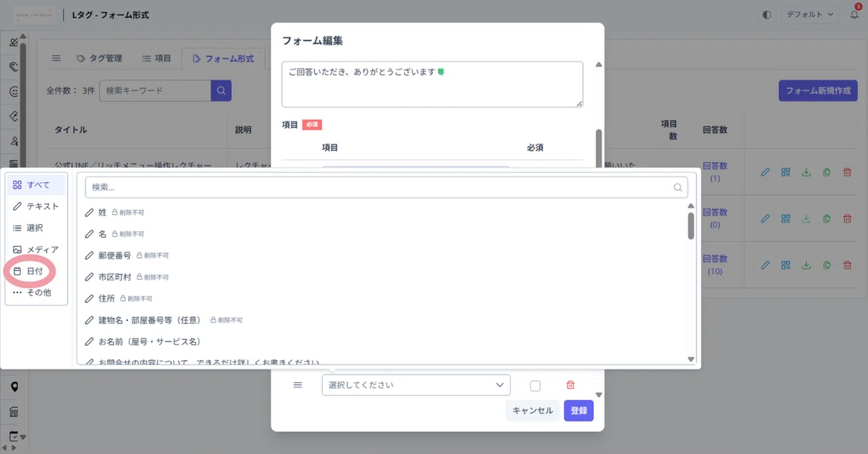Download responses for 回答数 (10) row
868x454 pixels.
point(806,265)
